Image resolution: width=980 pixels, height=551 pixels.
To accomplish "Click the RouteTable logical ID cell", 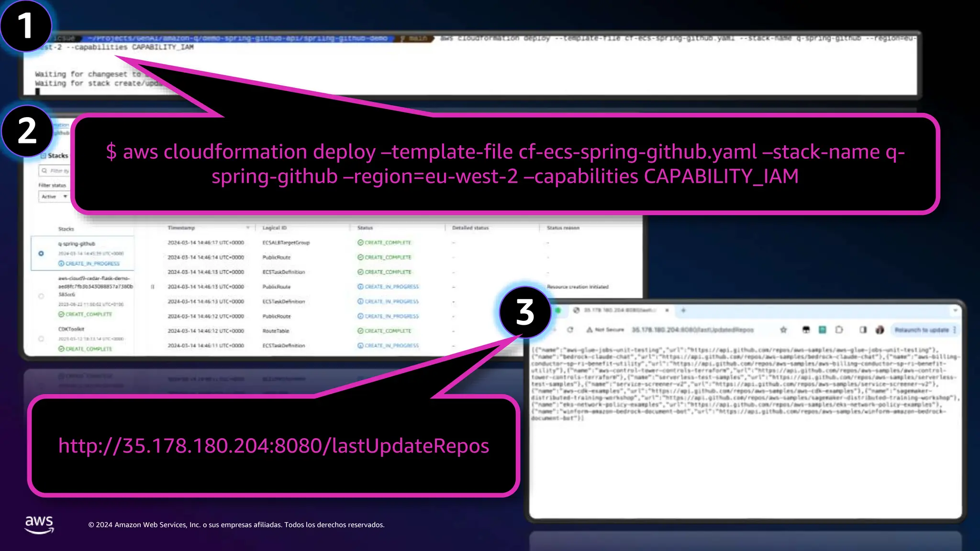I will point(276,331).
